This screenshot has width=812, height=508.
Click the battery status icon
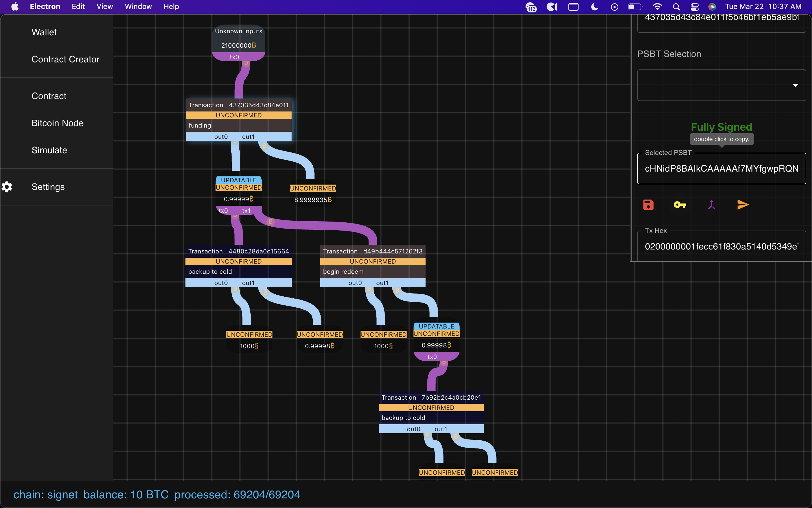pyautogui.click(x=635, y=6)
